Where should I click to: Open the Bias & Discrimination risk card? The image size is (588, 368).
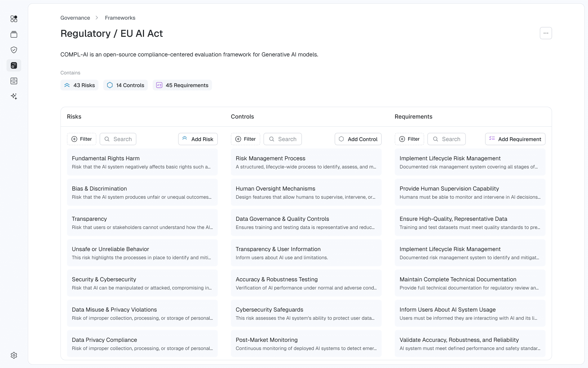(x=142, y=192)
